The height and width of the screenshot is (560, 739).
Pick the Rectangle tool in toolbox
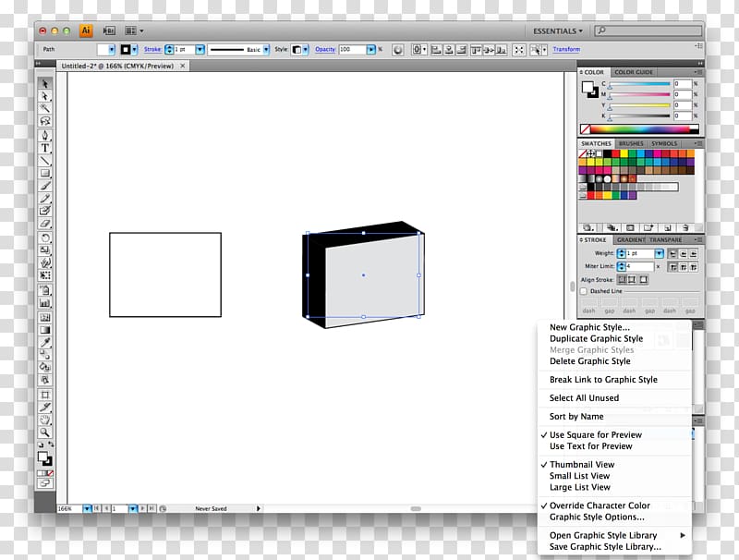tap(44, 173)
